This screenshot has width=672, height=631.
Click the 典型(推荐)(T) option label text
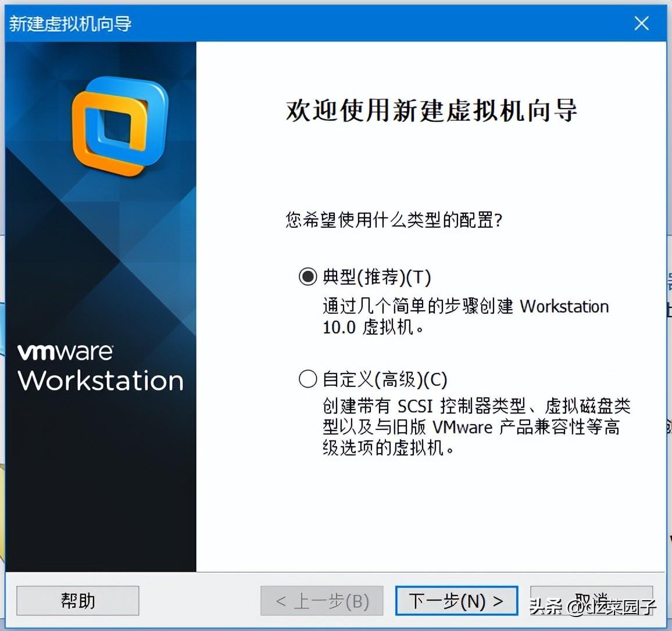pos(377,277)
